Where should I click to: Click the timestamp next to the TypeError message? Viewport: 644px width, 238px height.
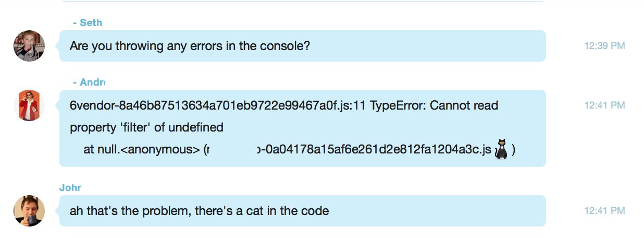tap(604, 105)
